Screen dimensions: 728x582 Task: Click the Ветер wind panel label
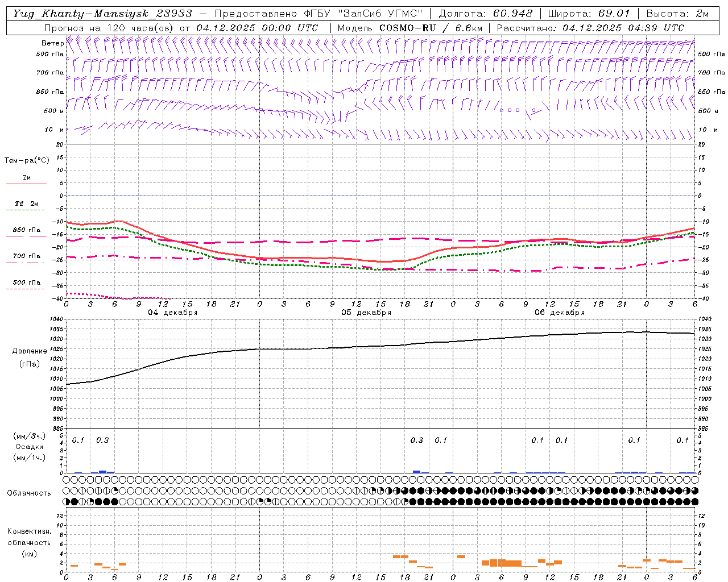coord(52,43)
